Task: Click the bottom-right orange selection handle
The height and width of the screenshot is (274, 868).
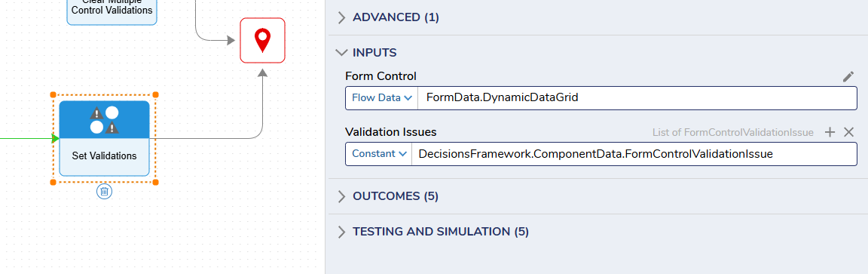Action: [155, 182]
